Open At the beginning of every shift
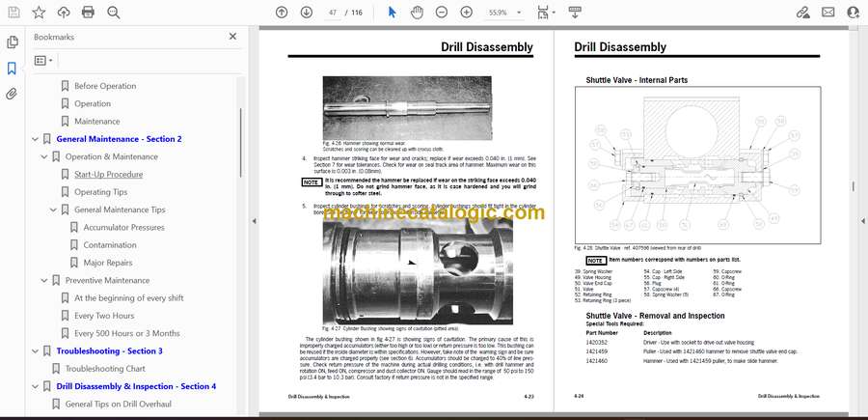The height and width of the screenshot is (420, 868). 129,298
